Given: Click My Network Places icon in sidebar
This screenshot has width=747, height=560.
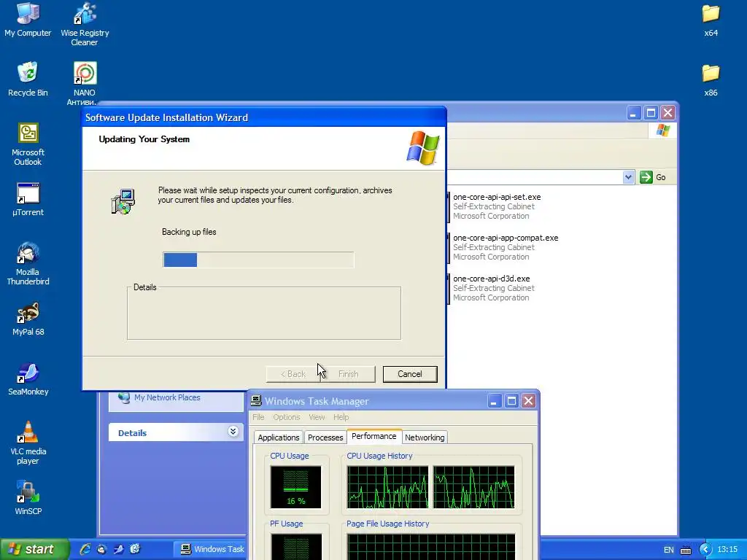Looking at the screenshot, I should [124, 397].
